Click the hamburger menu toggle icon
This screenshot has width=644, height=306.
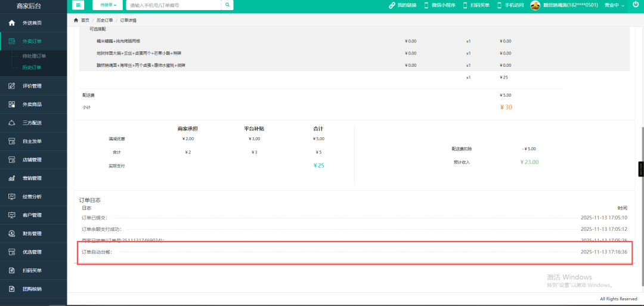[79, 5]
